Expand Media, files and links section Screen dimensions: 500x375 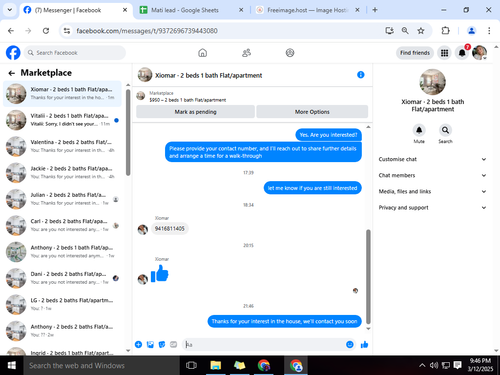point(432,191)
